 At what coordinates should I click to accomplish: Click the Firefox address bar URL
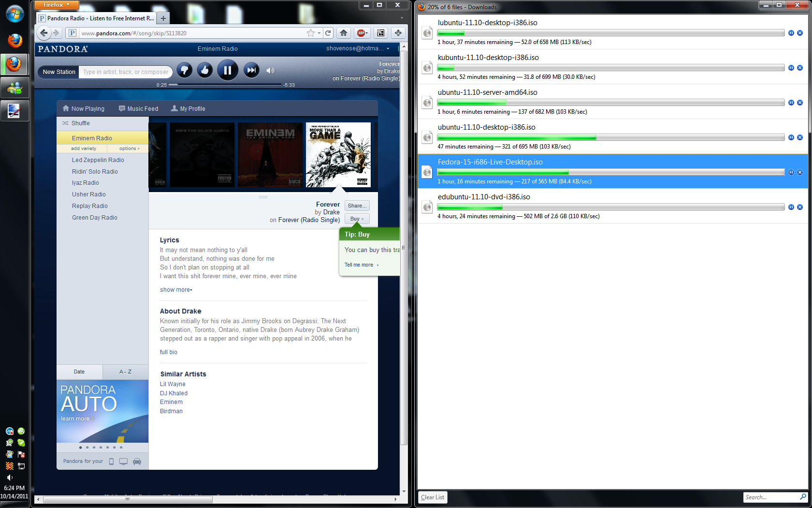coord(134,33)
